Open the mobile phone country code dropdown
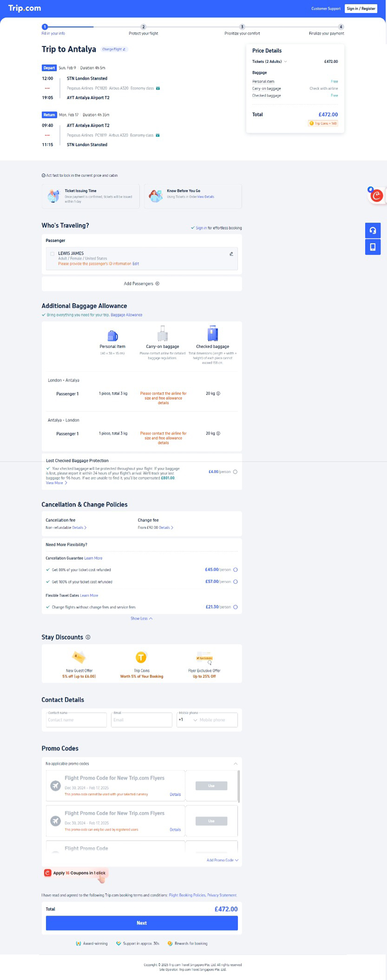This screenshot has width=387, height=980. click(188, 720)
